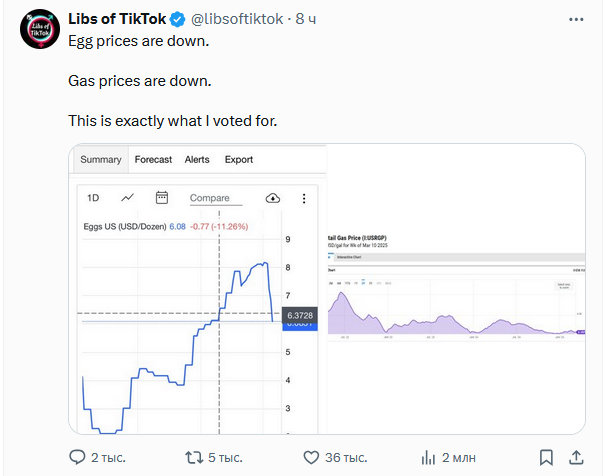Open the view analytics bar-chart icon
Image resolution: width=611 pixels, height=476 pixels.
428,457
